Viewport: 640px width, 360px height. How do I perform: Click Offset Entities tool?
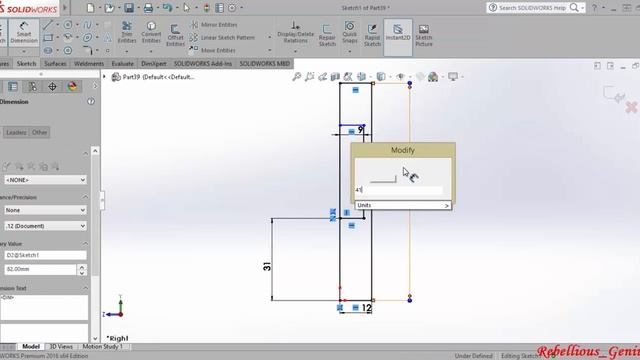tap(176, 35)
